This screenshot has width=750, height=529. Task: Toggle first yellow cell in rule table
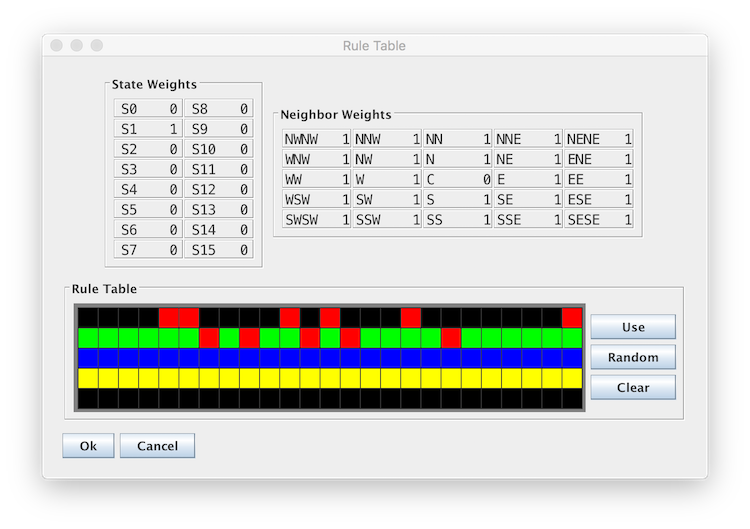pos(88,378)
